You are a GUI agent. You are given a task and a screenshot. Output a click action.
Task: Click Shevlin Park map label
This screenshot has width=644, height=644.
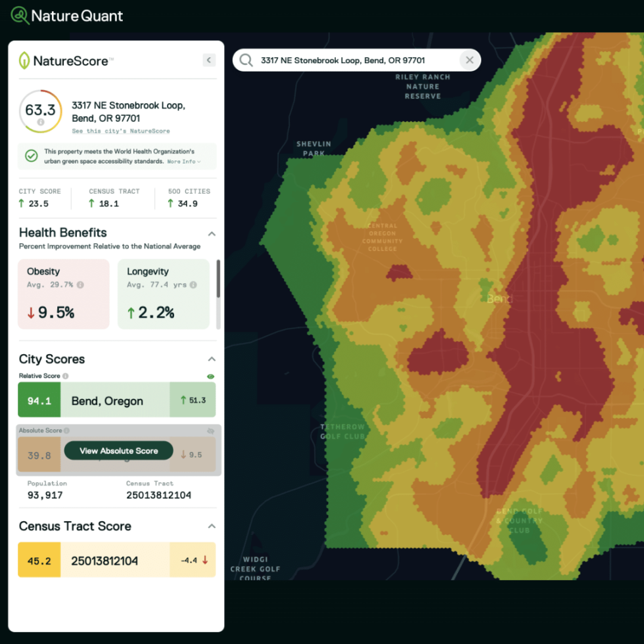(x=314, y=149)
